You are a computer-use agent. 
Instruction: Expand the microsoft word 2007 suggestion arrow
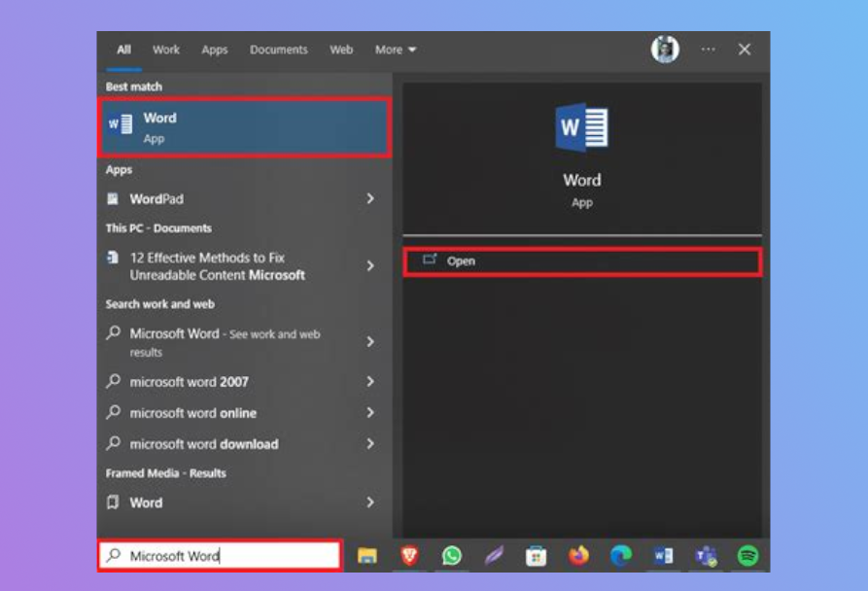click(x=370, y=382)
